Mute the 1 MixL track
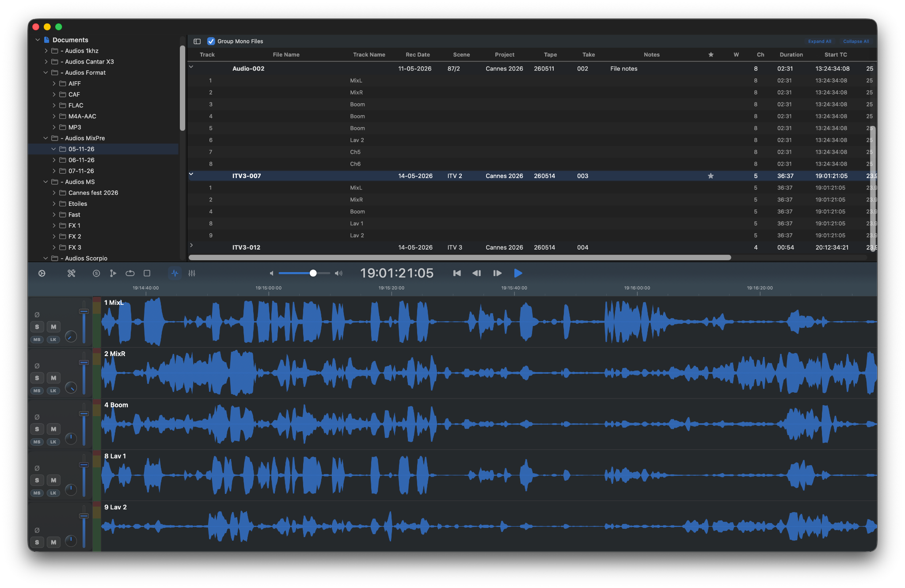The image size is (905, 588). click(53, 327)
